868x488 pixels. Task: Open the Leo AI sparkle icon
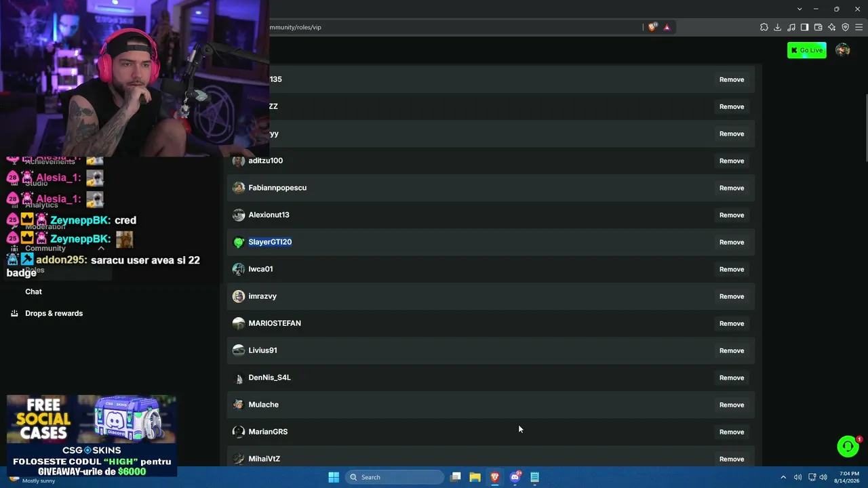832,27
